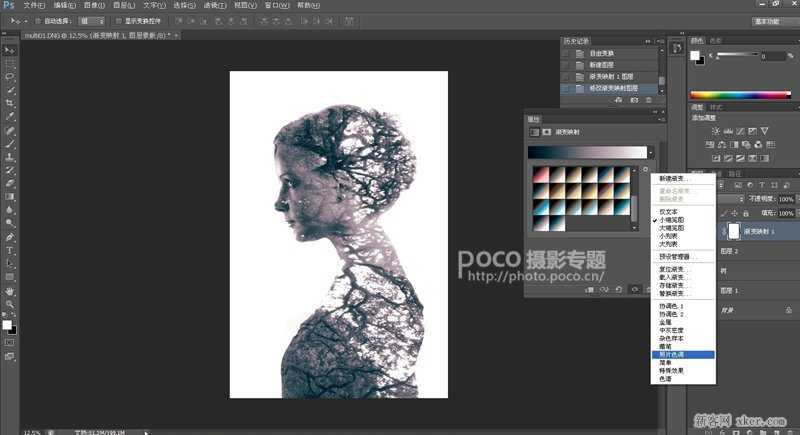Select the Zoom magnifier tool
The width and height of the screenshot is (800, 435).
coord(10,304)
